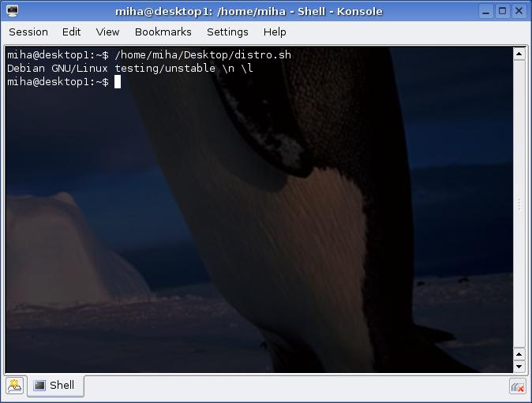Click the lower scrollbar up arrow
The width and height of the screenshot is (532, 403).
pyautogui.click(x=519, y=354)
